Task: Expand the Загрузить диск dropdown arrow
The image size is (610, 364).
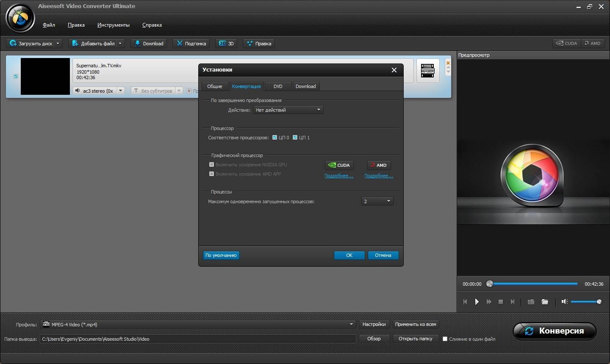Action: [x=58, y=43]
